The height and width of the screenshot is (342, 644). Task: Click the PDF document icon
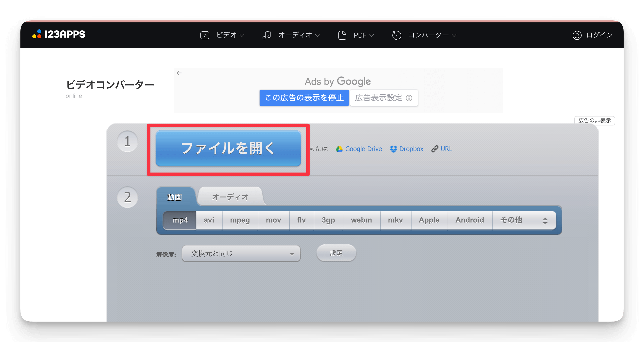coord(342,35)
